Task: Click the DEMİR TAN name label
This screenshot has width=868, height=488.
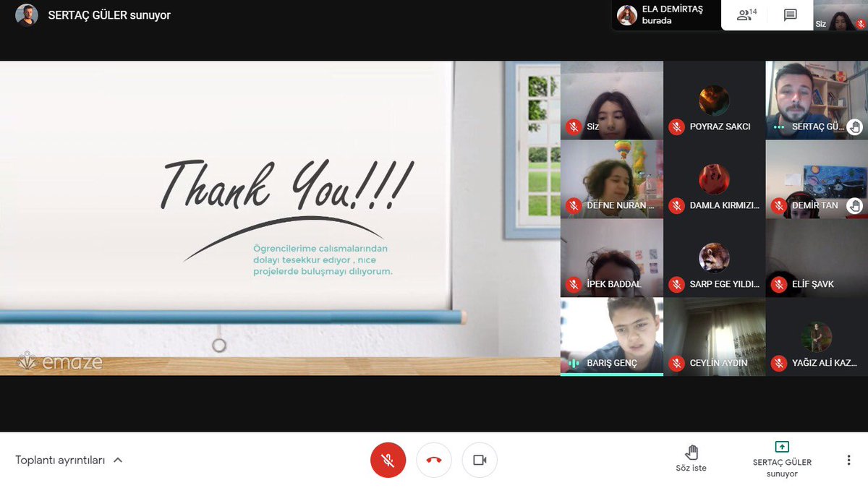Action: pyautogui.click(x=814, y=205)
